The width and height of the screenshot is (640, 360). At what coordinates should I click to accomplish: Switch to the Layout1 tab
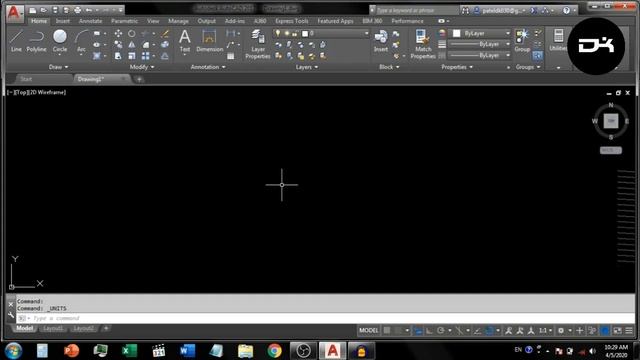click(x=53, y=328)
